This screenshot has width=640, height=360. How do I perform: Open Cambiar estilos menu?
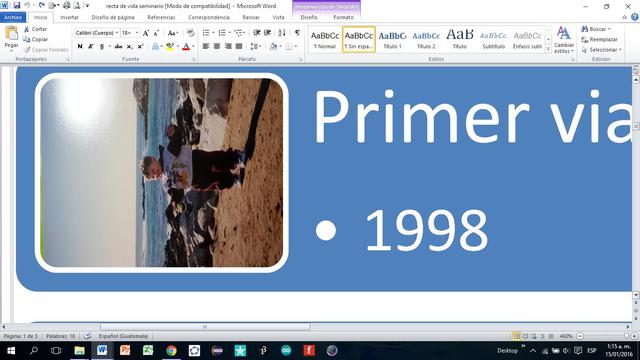pos(564,40)
